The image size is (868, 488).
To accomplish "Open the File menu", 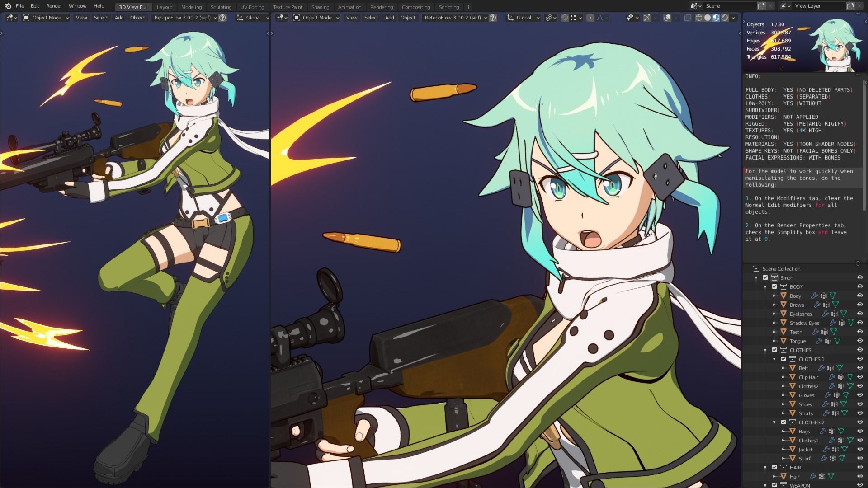I will coord(20,6).
